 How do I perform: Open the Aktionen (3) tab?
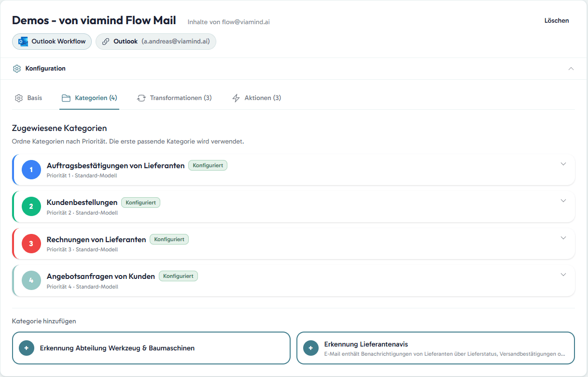pyautogui.click(x=257, y=98)
